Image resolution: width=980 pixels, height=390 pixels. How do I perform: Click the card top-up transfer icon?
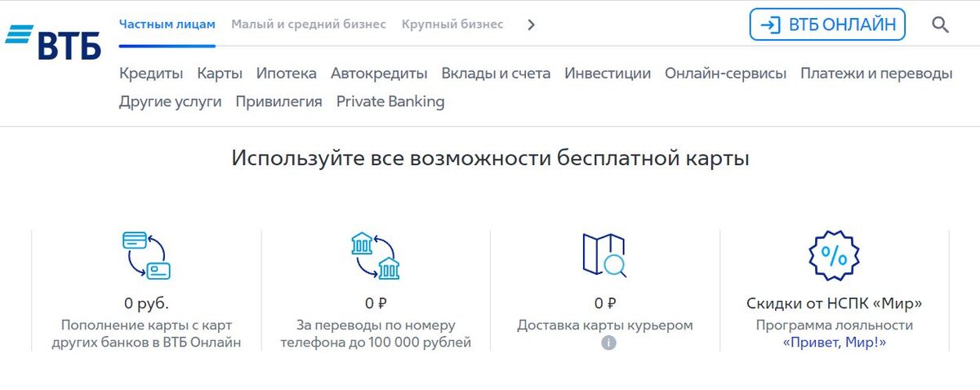146,256
